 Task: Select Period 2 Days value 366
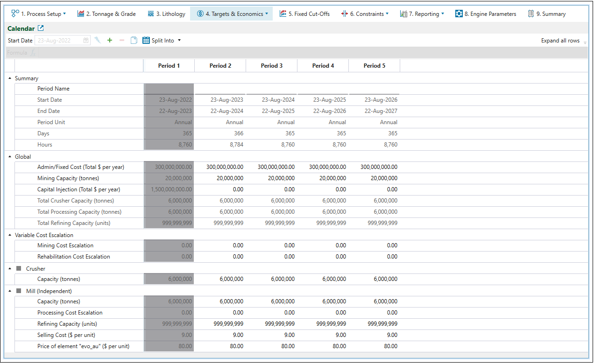point(220,133)
